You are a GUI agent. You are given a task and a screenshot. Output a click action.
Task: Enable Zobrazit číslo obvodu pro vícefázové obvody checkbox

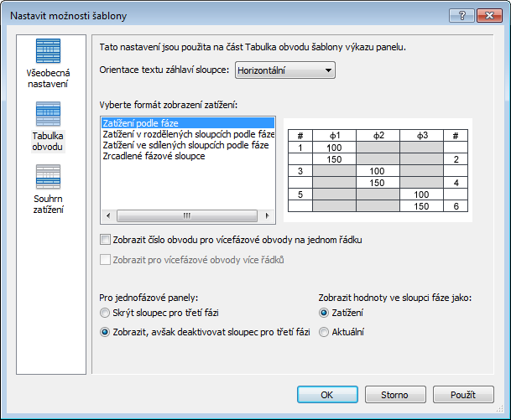[105, 240]
